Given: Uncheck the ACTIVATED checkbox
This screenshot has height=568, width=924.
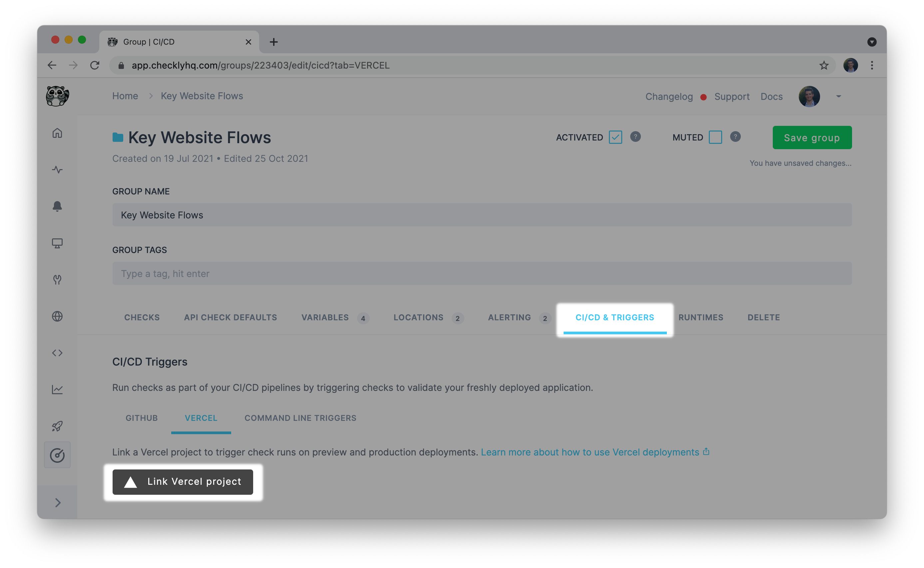Looking at the screenshot, I should (615, 137).
